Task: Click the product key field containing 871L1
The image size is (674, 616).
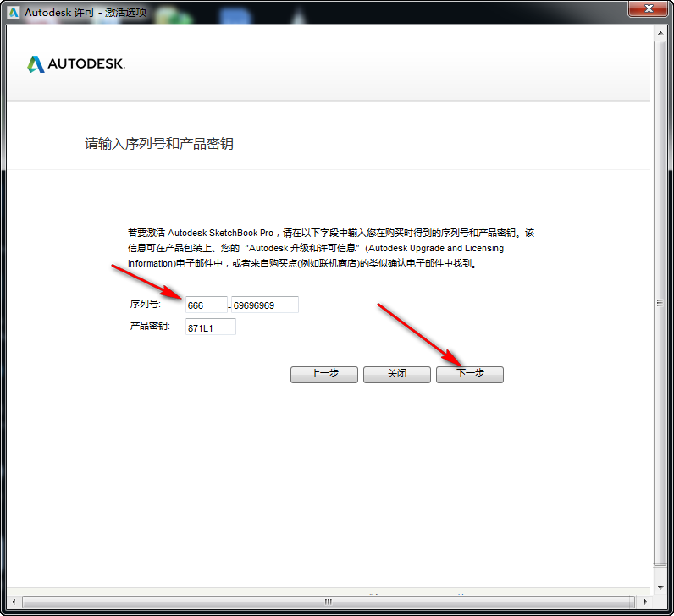Action: pyautogui.click(x=211, y=327)
